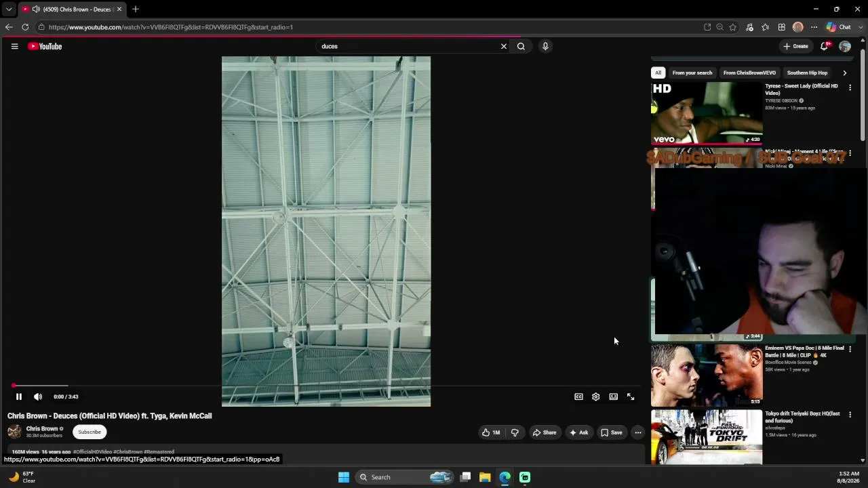Open the Chris Brown channel avatar
The width and height of the screenshot is (868, 488).
coord(14,432)
